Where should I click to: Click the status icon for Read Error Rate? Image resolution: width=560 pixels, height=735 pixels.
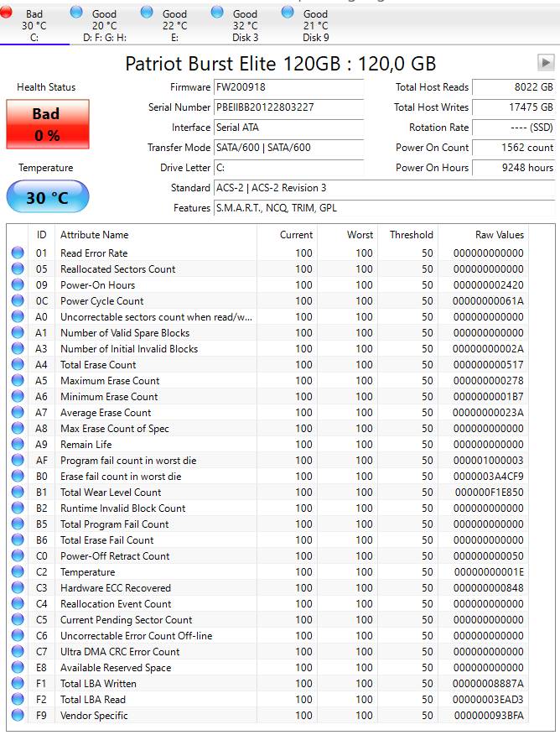(18, 253)
